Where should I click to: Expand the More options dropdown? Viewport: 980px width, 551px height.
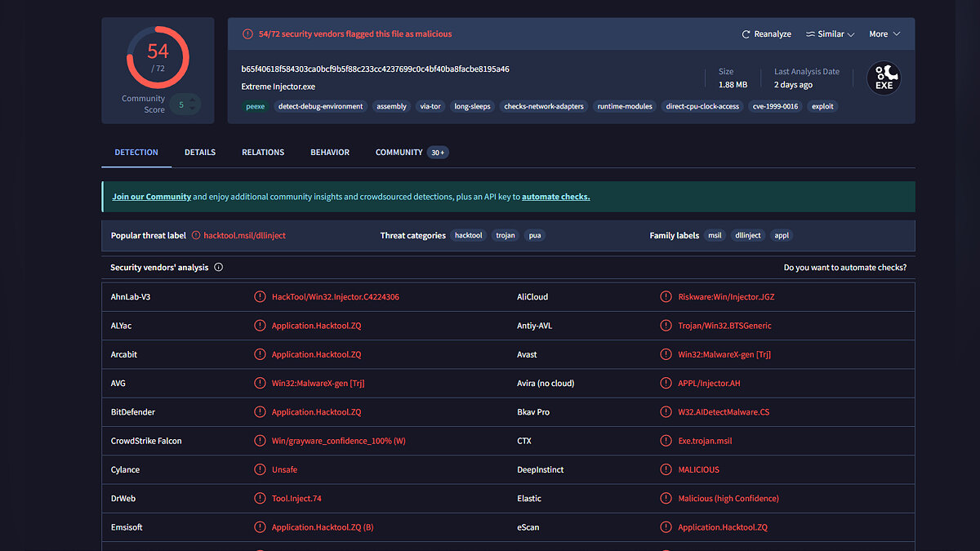point(884,34)
